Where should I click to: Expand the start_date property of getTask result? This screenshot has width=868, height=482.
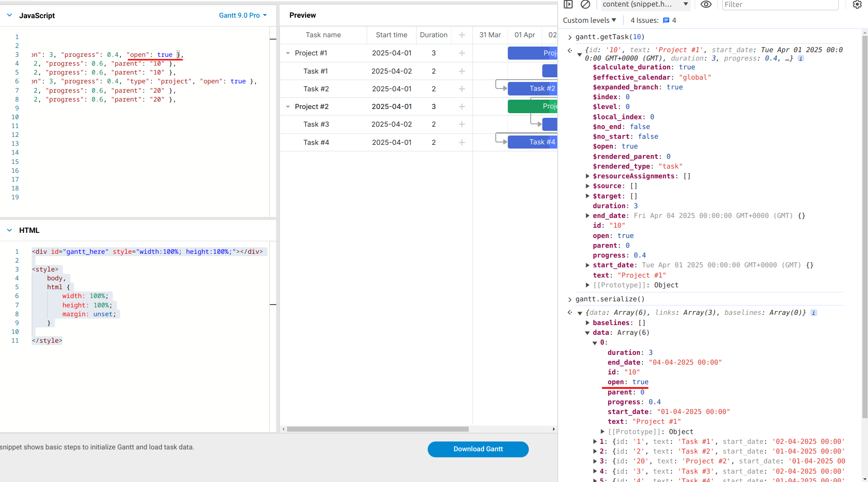tap(588, 265)
